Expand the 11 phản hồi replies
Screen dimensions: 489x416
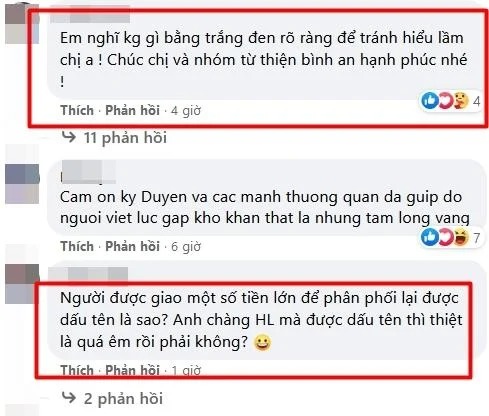point(125,138)
